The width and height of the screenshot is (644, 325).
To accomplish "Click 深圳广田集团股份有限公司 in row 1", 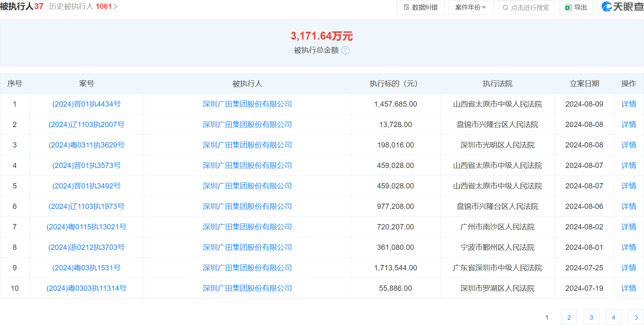I will pos(247,104).
